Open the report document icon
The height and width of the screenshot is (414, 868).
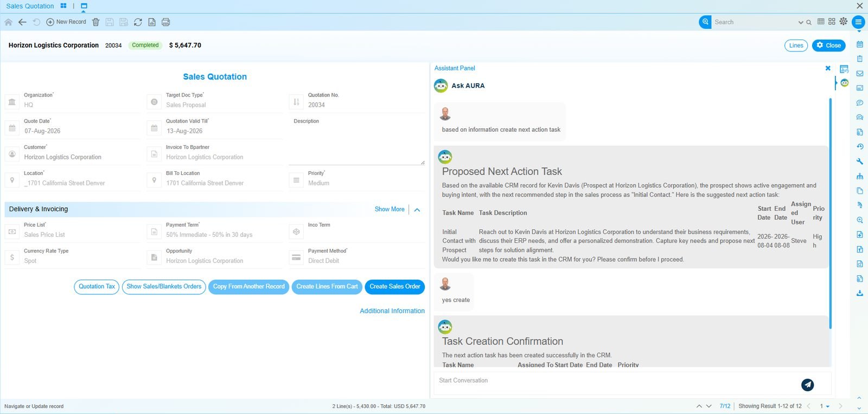click(152, 22)
